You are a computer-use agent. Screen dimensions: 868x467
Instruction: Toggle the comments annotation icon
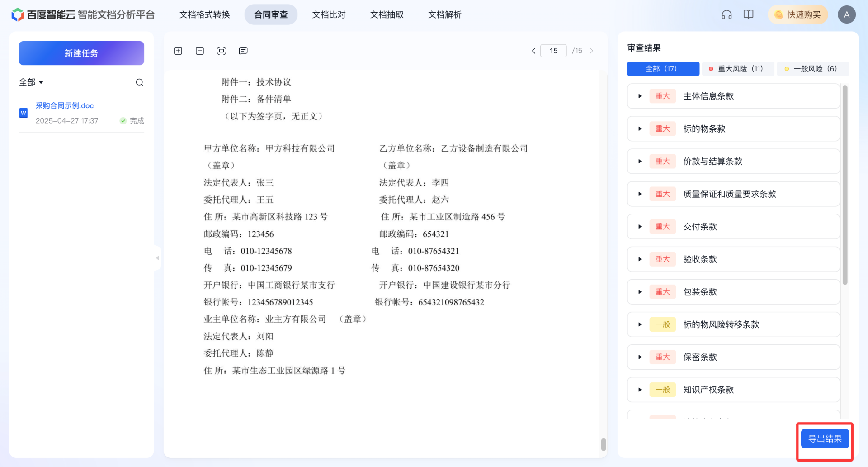tap(243, 51)
